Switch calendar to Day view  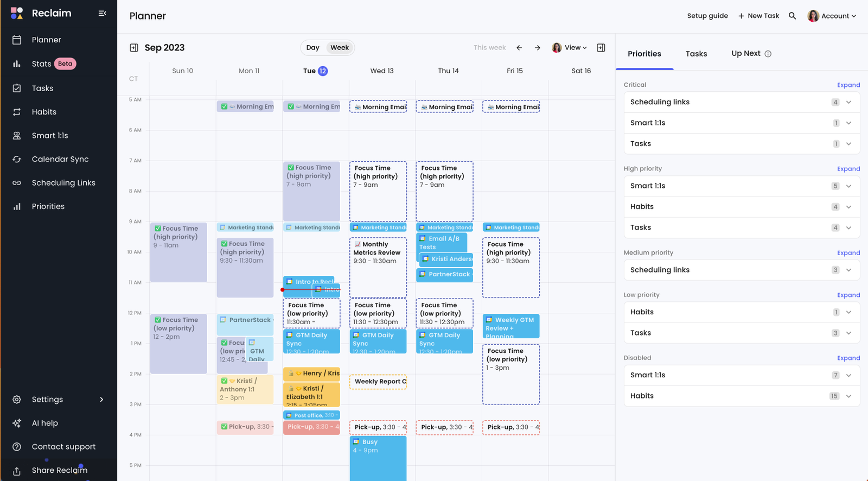coord(312,48)
